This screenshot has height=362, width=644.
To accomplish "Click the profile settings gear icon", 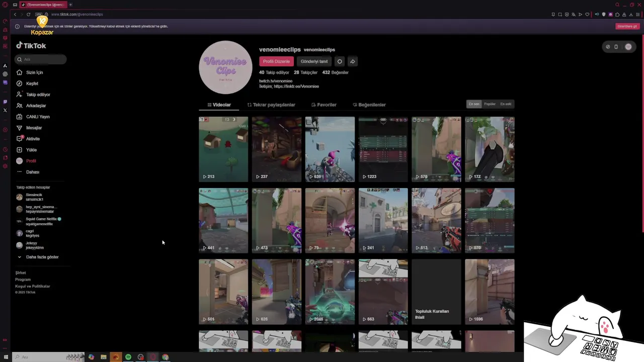I will pyautogui.click(x=340, y=61).
